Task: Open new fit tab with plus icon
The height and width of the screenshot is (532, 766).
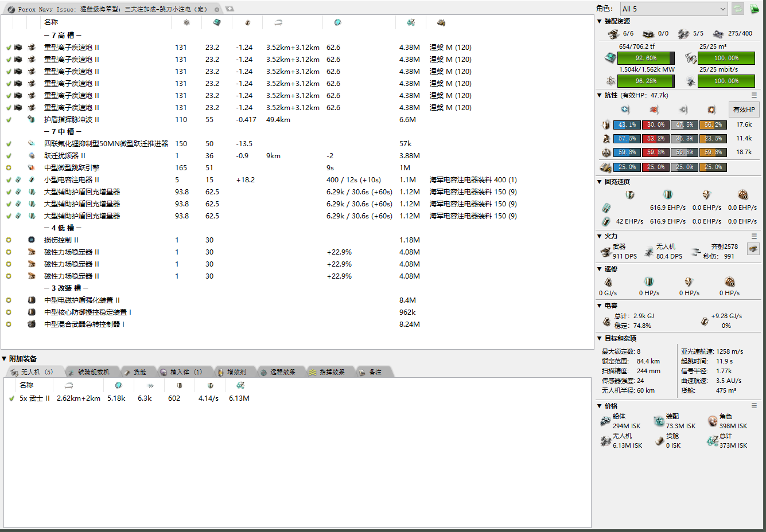Action: coord(230,9)
